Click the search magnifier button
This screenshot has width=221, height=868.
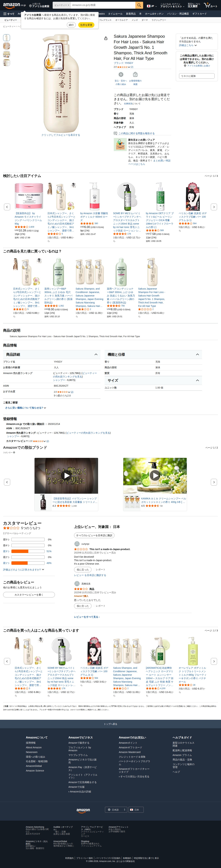[x=139, y=5]
